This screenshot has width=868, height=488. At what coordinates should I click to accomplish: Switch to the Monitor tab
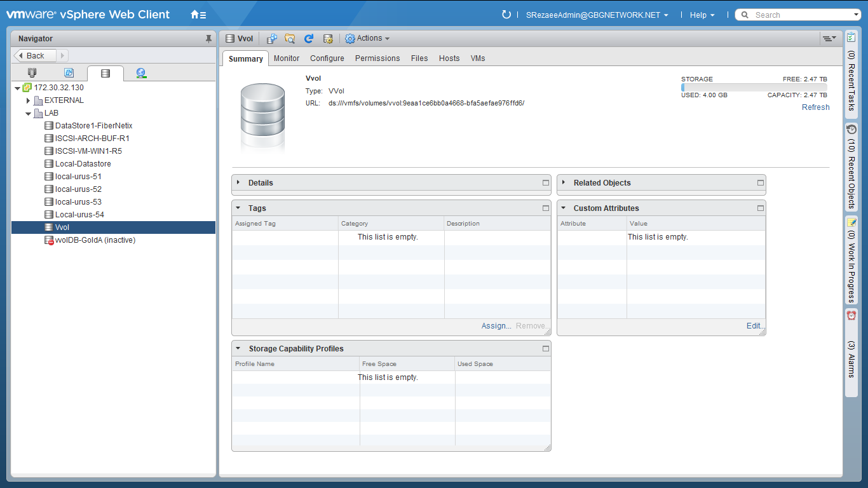tap(287, 58)
